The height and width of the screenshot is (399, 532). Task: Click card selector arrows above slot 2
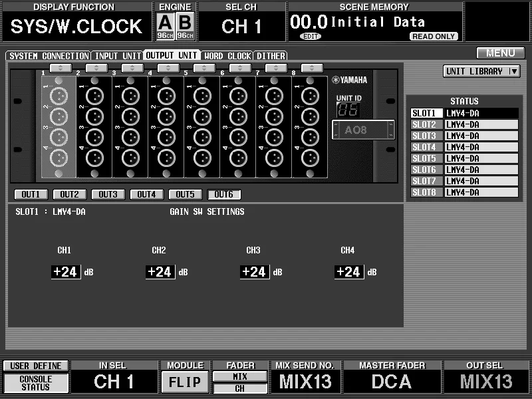(96, 68)
